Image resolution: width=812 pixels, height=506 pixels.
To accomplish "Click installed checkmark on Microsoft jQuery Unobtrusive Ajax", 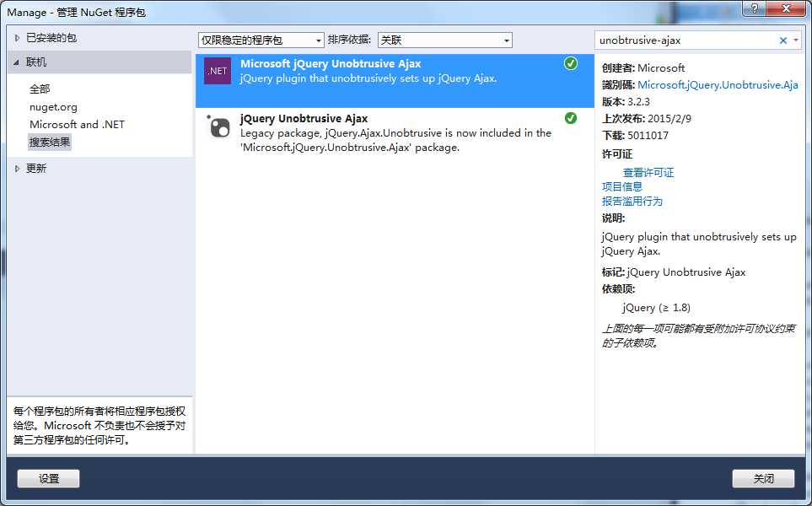I will click(x=571, y=64).
